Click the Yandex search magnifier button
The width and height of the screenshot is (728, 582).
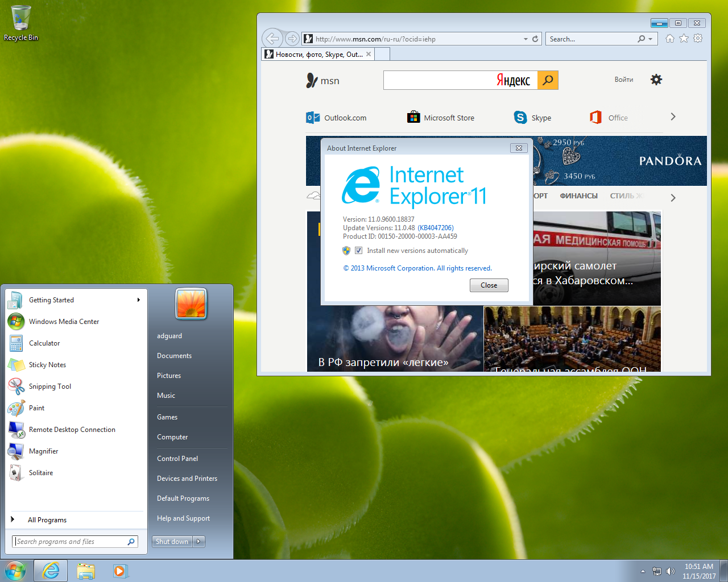click(548, 80)
